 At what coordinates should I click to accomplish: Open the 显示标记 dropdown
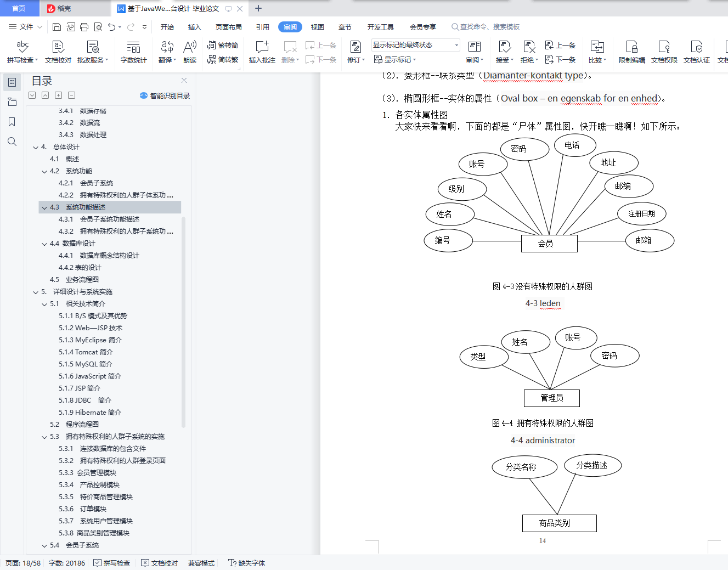[x=395, y=59]
